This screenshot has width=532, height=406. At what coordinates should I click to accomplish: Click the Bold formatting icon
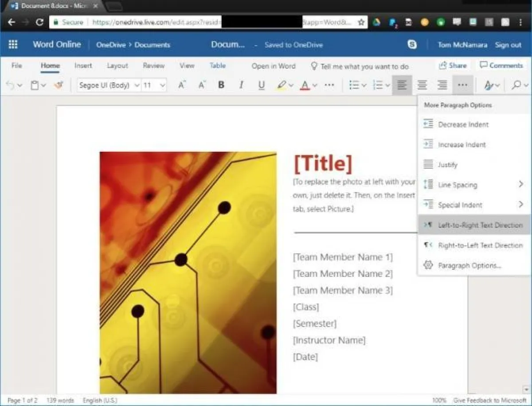pos(221,85)
